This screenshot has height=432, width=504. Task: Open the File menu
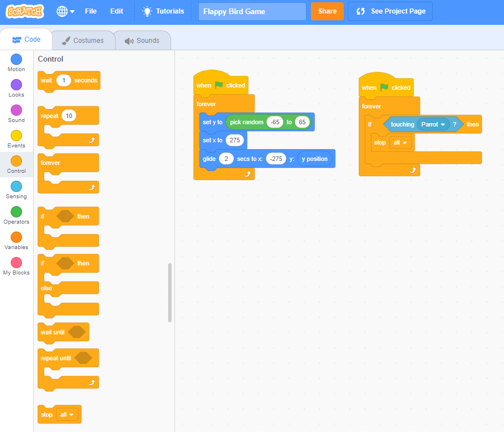pos(90,11)
